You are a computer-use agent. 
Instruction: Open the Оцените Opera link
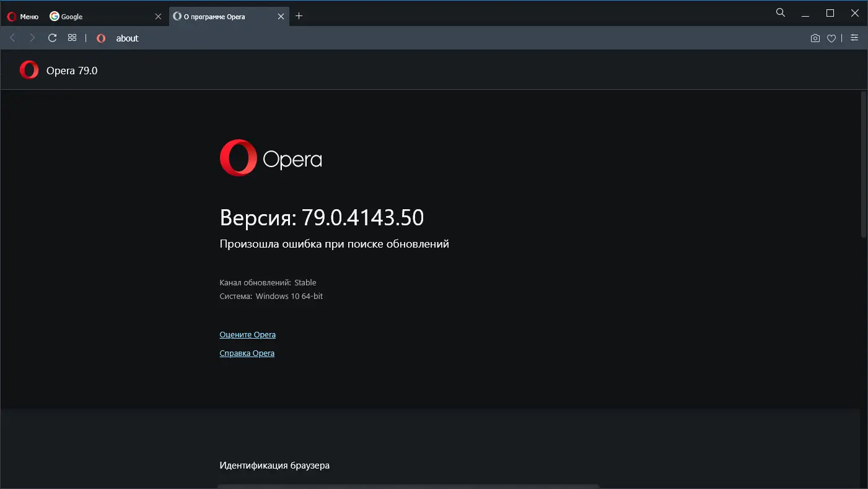coord(247,334)
